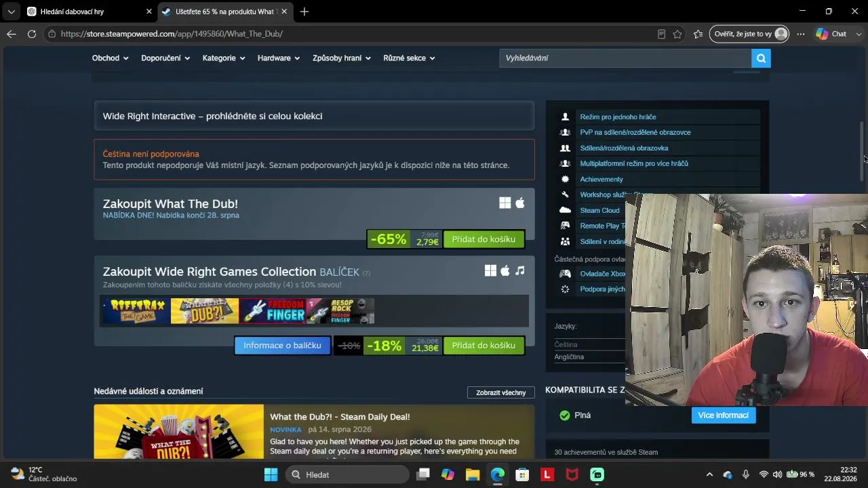Expand the Způsoby hraní dropdown menu
The width and height of the screenshot is (868, 488).
342,58
